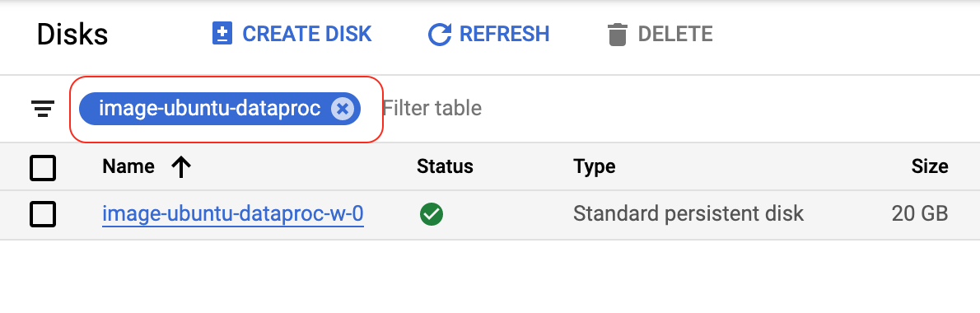The image size is (980, 313).
Task: Select the DELETE text button
Action: coord(675,34)
